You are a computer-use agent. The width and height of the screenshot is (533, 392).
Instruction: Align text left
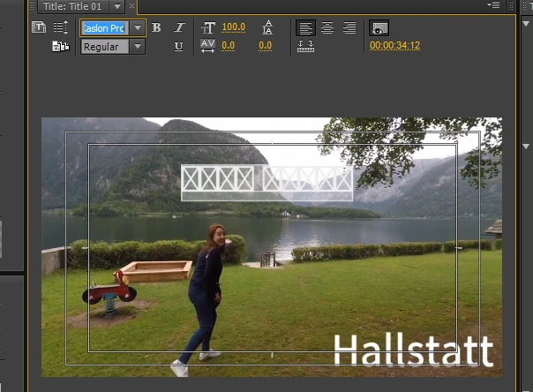305,28
